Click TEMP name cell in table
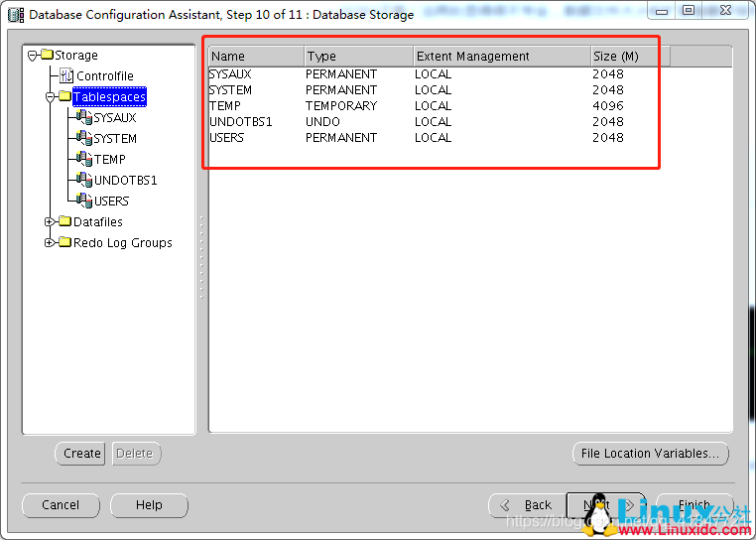 click(225, 106)
